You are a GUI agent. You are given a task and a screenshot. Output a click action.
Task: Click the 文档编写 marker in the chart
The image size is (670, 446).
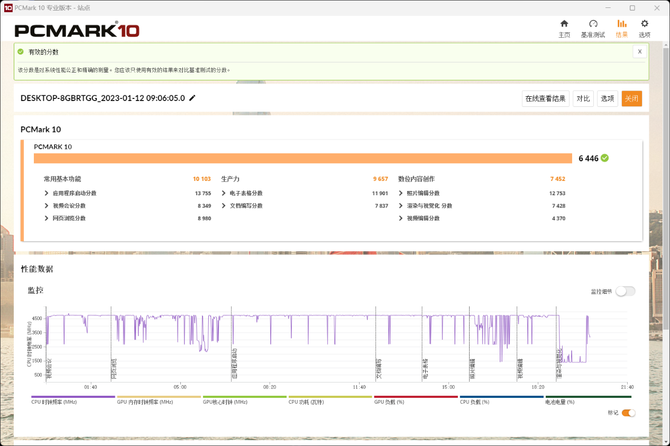379,369
